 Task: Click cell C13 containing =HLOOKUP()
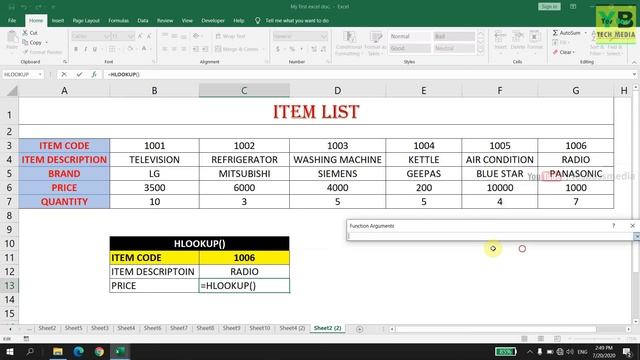244,286
